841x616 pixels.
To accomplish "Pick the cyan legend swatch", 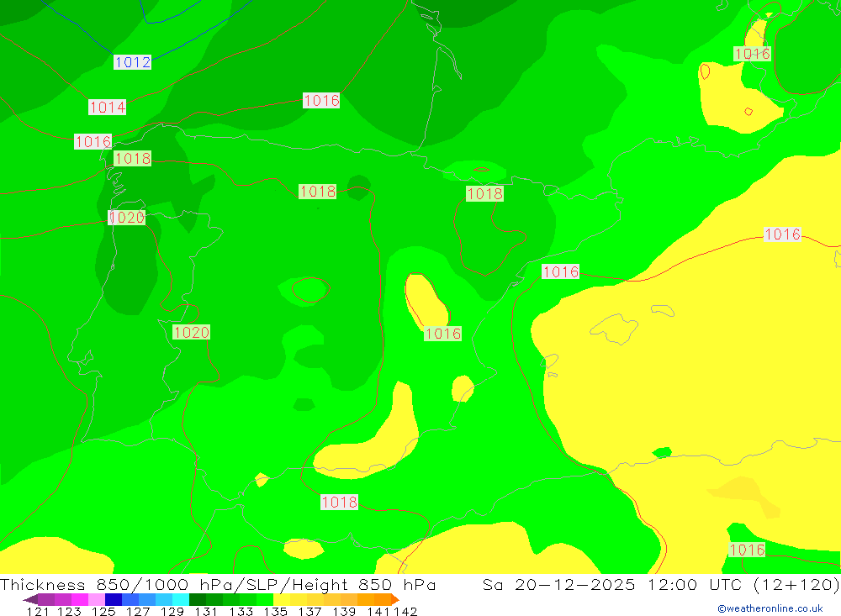I will point(181,599).
